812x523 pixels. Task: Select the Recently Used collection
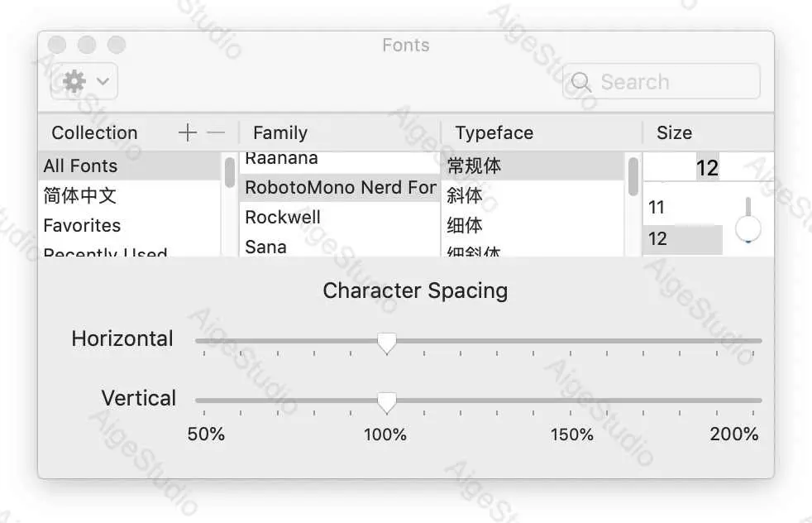tap(106, 252)
